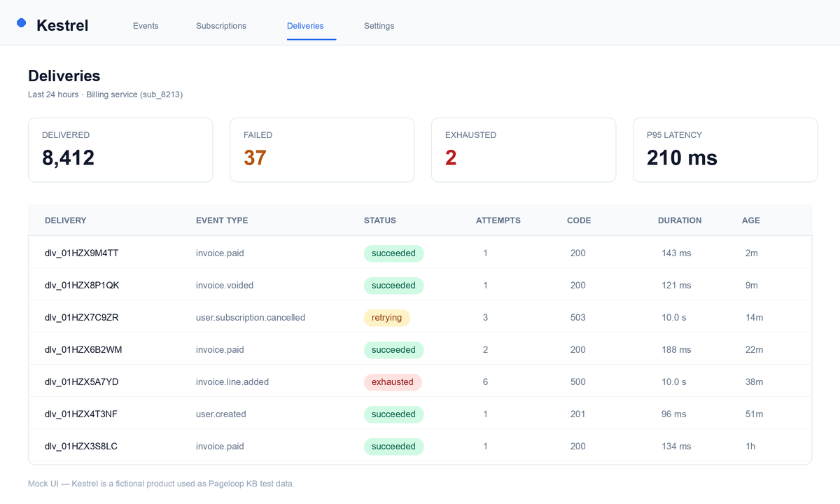Click the blue Kestrel logo dot
Screen dimensions: 840x504
[x=21, y=23]
